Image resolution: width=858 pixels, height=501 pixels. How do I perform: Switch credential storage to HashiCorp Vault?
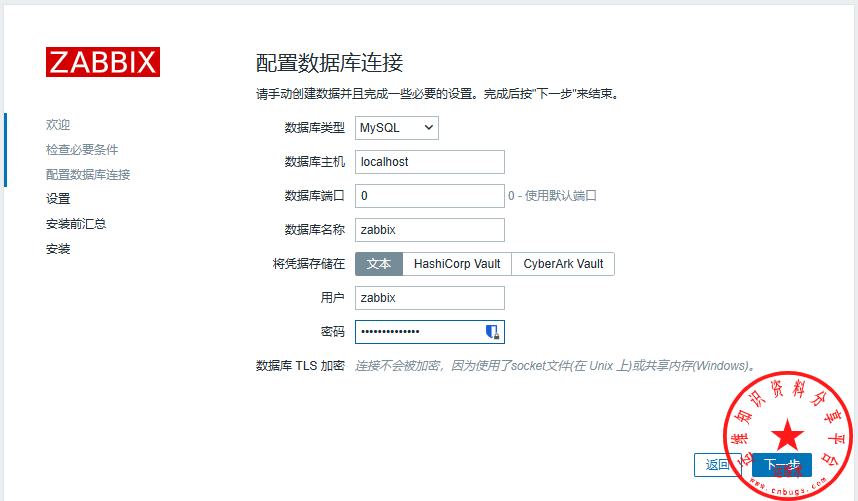pos(457,264)
